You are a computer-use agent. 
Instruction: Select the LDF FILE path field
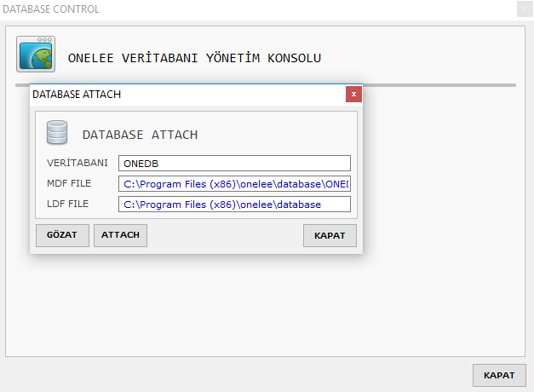click(234, 205)
